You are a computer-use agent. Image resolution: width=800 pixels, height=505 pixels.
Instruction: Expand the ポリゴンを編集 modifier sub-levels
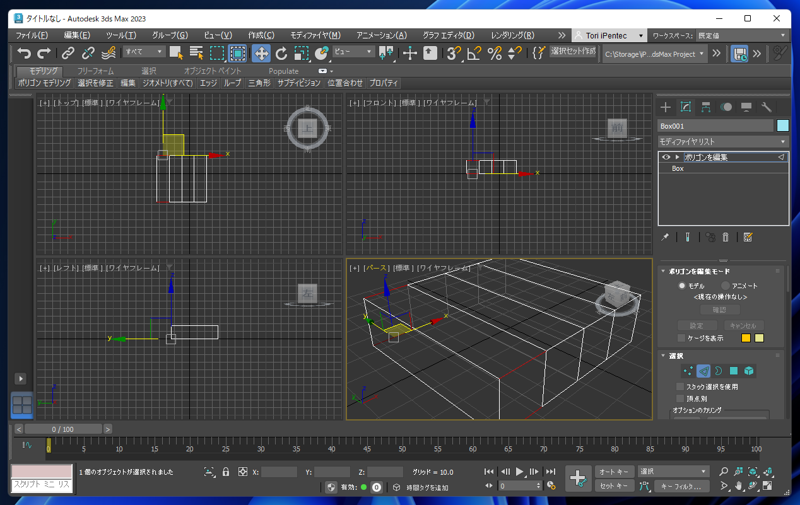678,157
